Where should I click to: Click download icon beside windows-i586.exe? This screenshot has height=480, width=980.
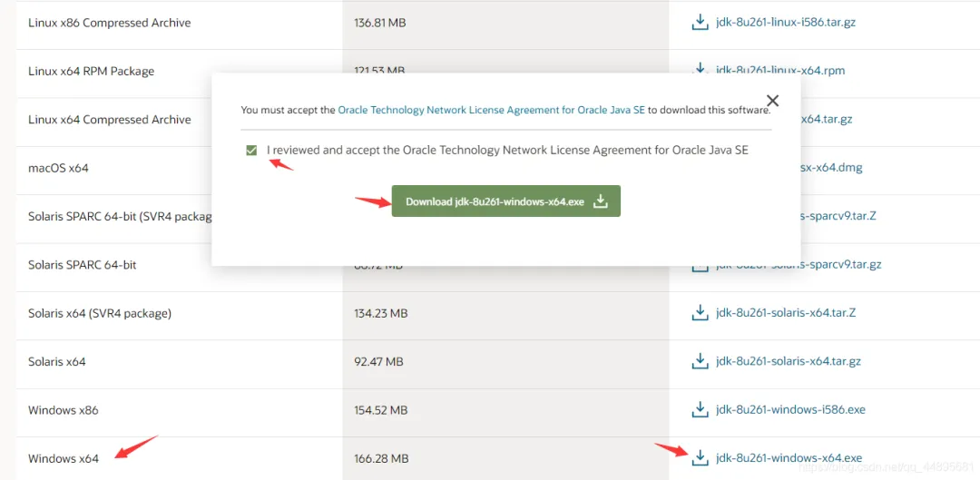click(700, 409)
